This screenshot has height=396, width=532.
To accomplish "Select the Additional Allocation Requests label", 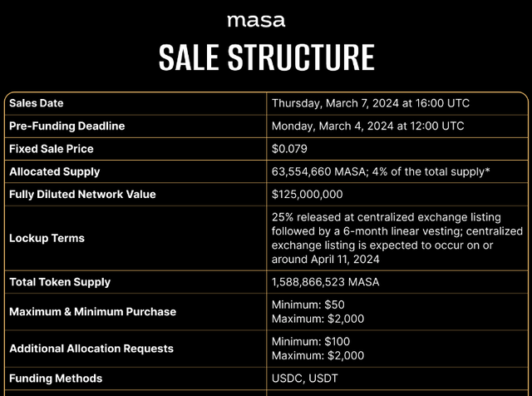I will 91,349.
